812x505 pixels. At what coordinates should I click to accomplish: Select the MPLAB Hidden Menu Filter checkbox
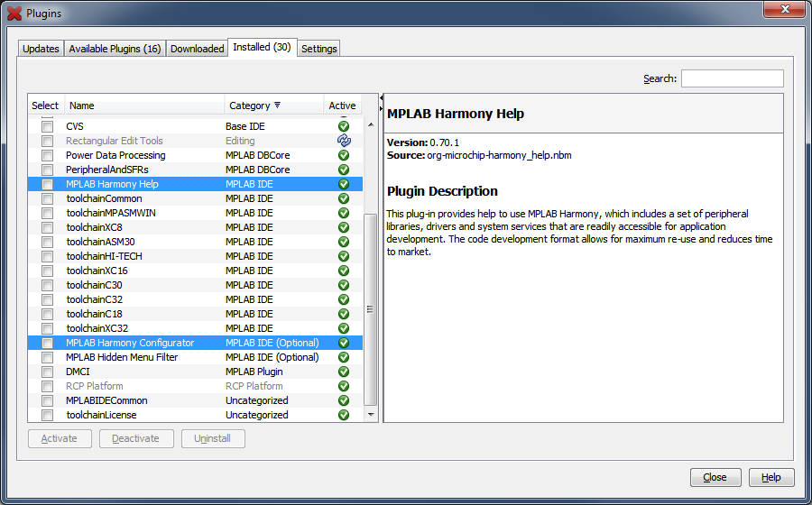[47, 357]
